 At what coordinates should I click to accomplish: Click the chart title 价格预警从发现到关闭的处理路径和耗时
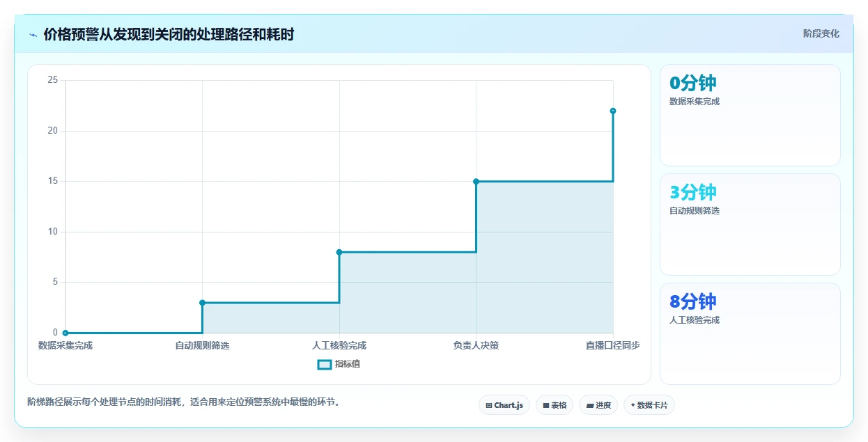pos(169,34)
